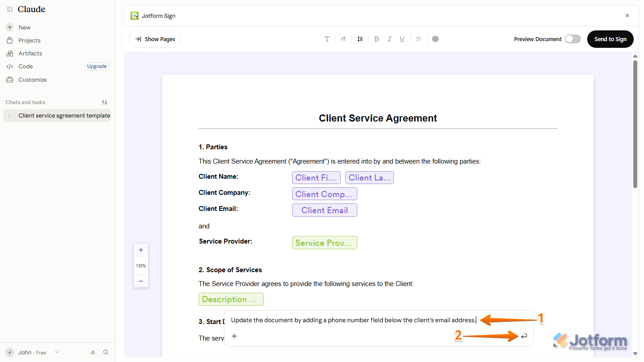The image size is (644, 362).
Task: Toggle italic formatting
Action: pos(390,39)
